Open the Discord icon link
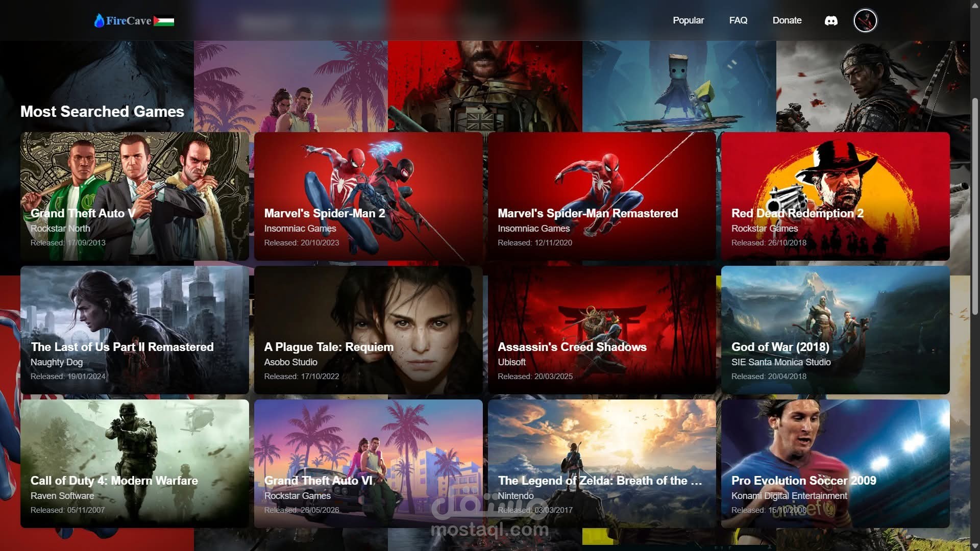Screen dimensions: 980x551 (831, 21)
